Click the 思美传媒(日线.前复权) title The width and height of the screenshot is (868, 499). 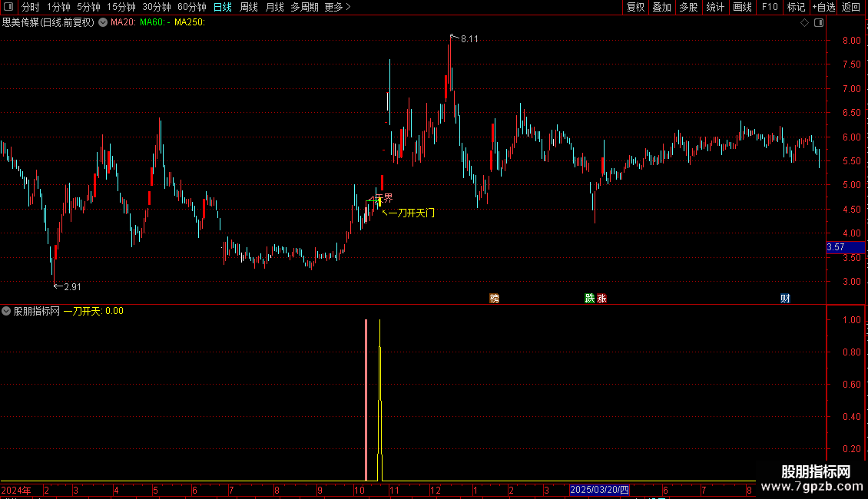pyautogui.click(x=48, y=22)
